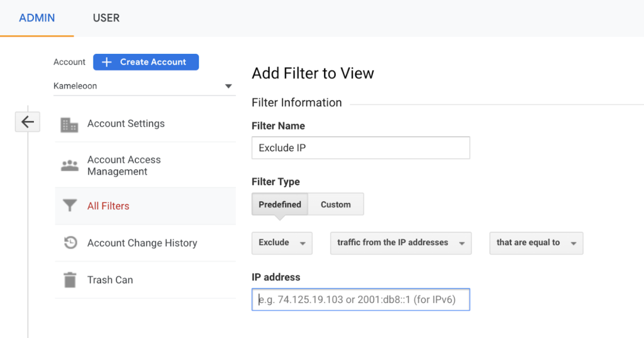Open the Kameleoon account dropdown
Image resolution: width=644 pixels, height=338 pixels.
click(145, 86)
